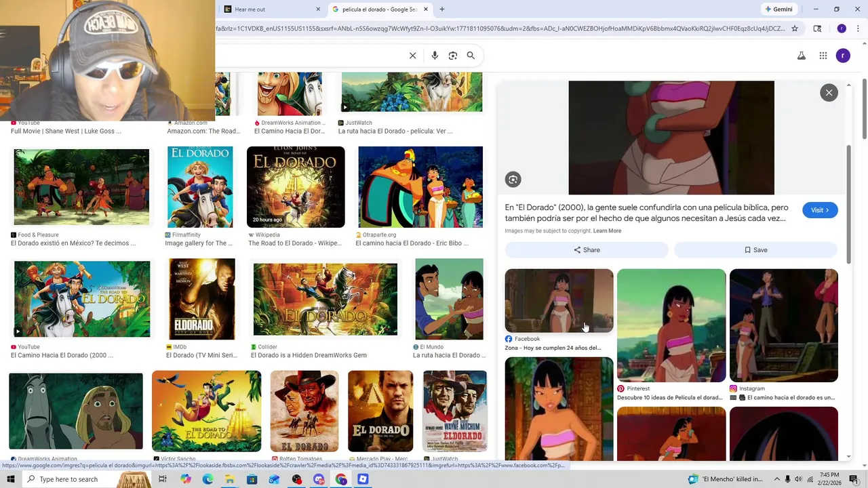Screen dimensions: 868x488
Task: Open the Google apps grid
Action: 823,56
